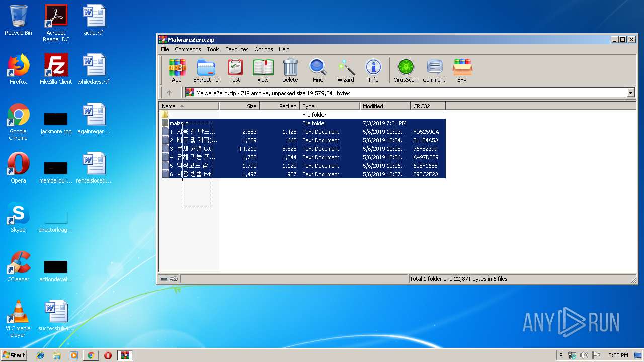The width and height of the screenshot is (644, 362).
Task: Click the Delete trash can icon
Action: point(290,70)
